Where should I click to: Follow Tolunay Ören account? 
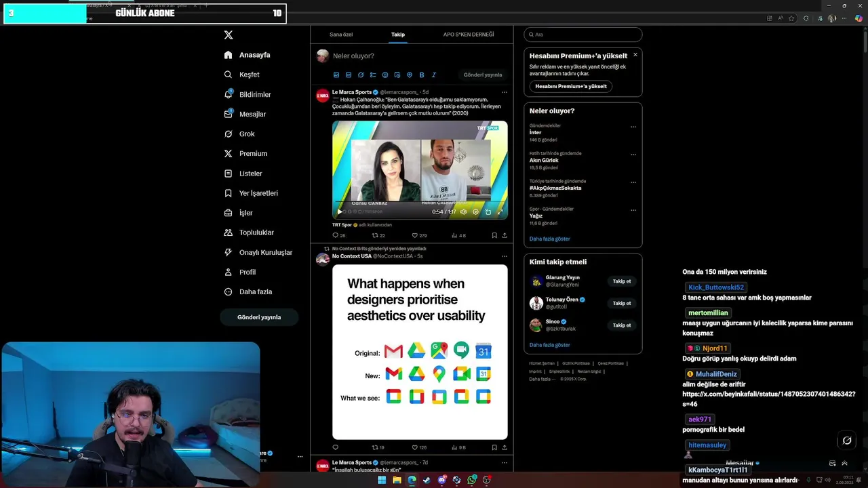pos(622,303)
